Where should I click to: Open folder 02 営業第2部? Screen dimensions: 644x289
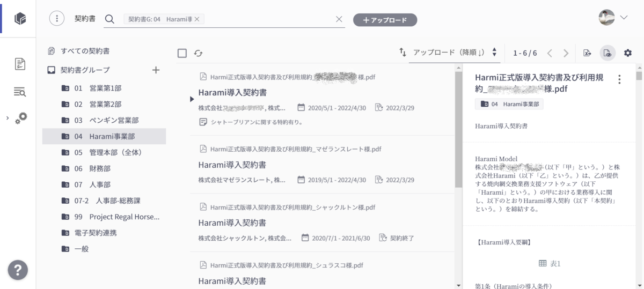104,104
